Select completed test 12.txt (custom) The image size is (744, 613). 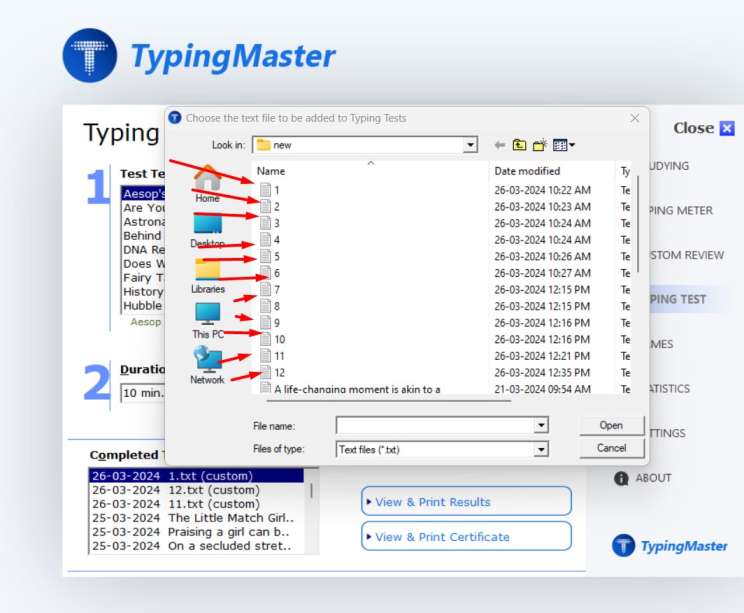click(x=196, y=490)
